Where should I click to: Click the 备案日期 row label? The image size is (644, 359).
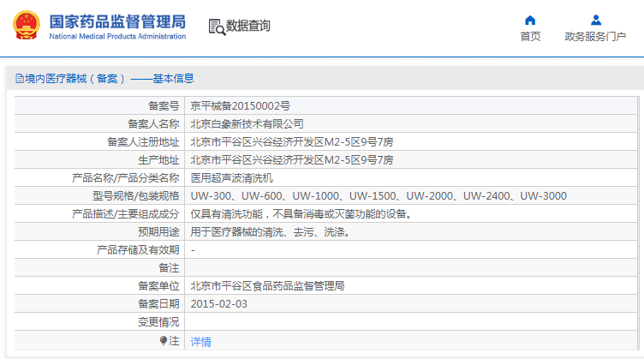tap(159, 304)
